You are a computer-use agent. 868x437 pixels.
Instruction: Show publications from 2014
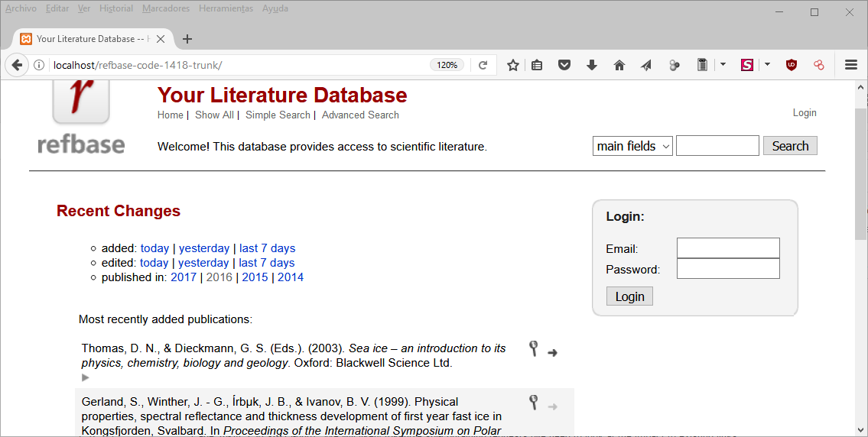(291, 277)
